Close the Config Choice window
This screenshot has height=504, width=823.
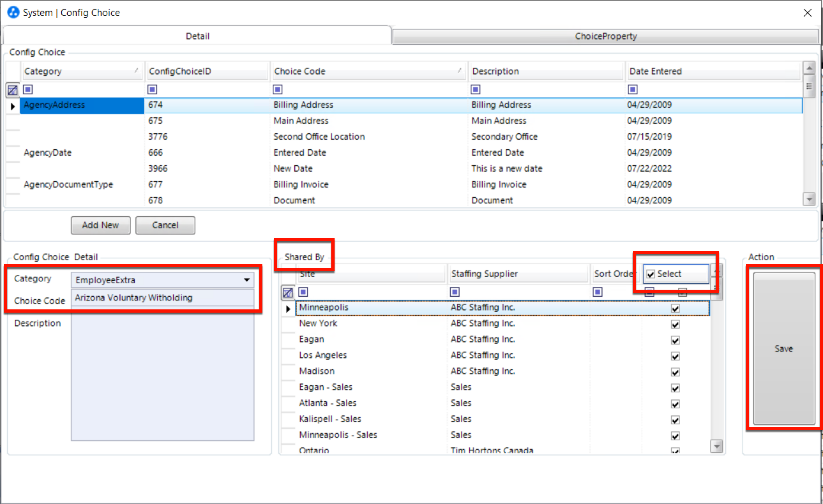tap(807, 13)
